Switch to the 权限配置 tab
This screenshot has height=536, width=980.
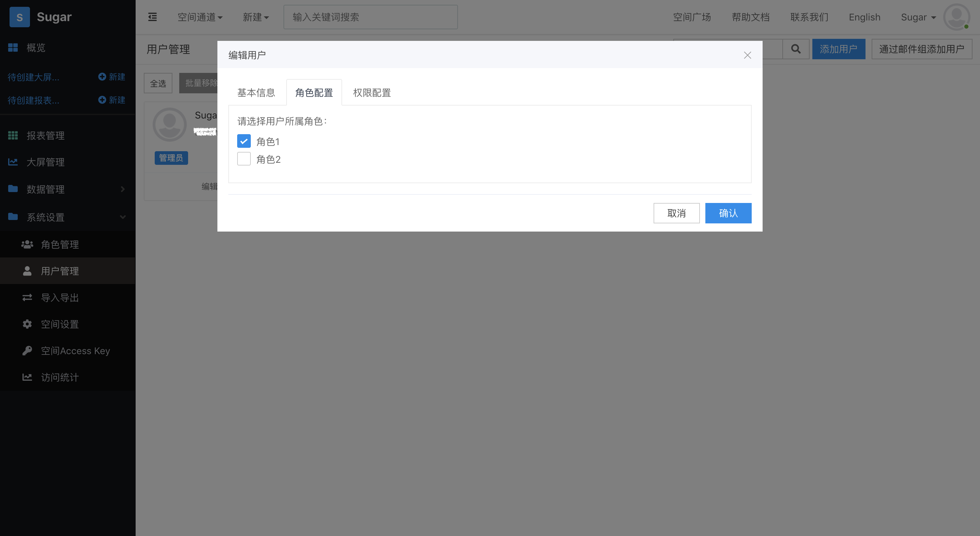click(372, 93)
